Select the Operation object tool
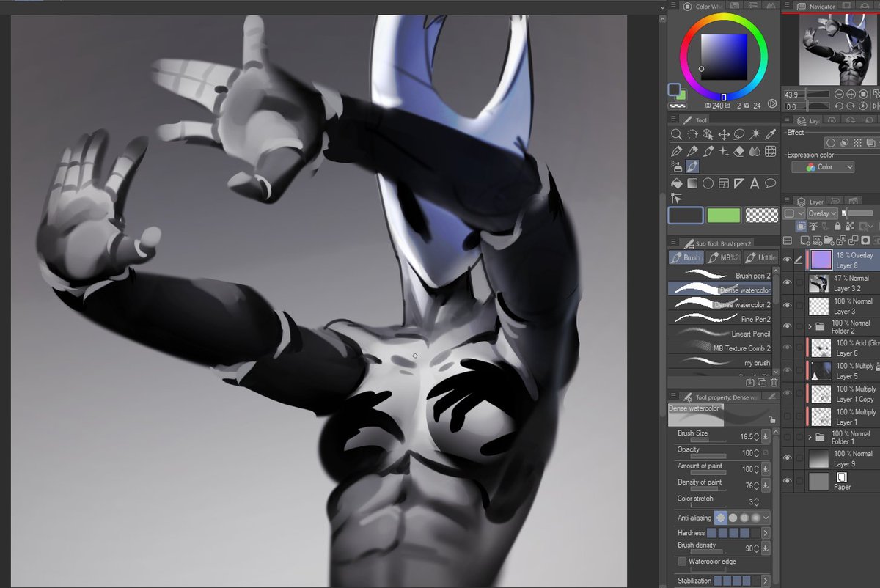This screenshot has width=880, height=588. pos(708,134)
